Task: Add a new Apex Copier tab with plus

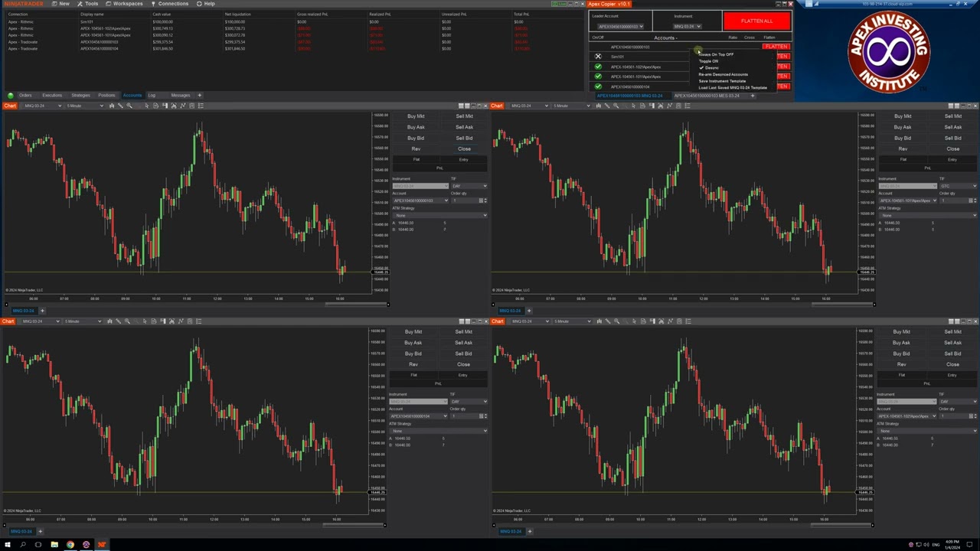Action: point(753,96)
